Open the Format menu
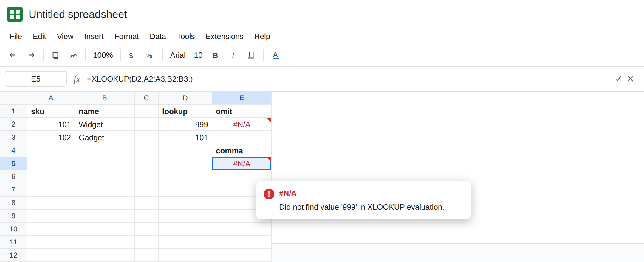The height and width of the screenshot is (262, 644). tap(127, 36)
